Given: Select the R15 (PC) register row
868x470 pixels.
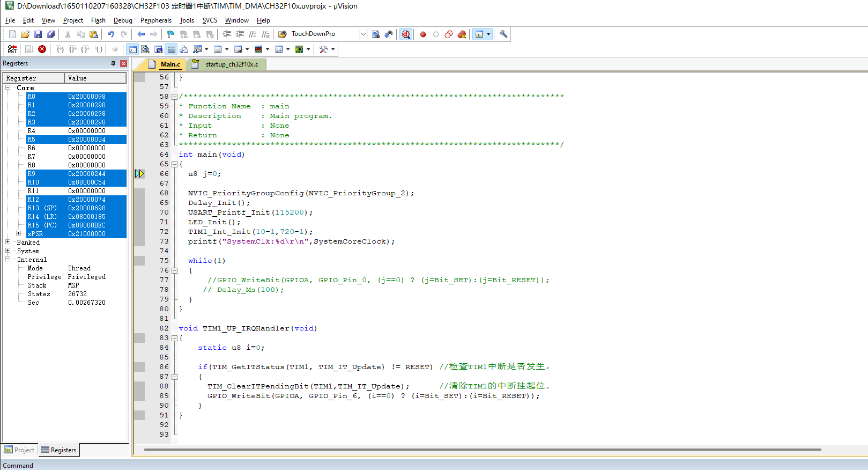Looking at the screenshot, I should (76, 225).
